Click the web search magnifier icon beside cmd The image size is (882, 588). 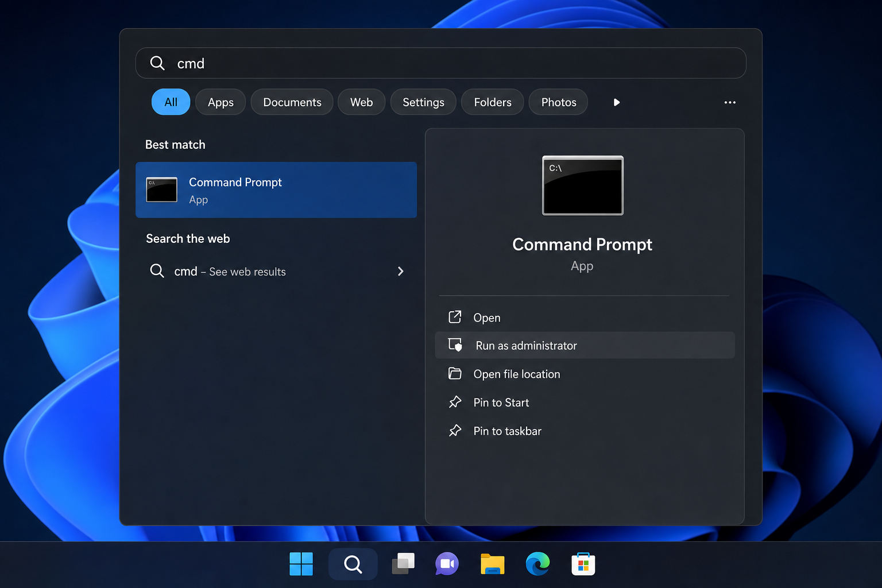pyautogui.click(x=157, y=270)
